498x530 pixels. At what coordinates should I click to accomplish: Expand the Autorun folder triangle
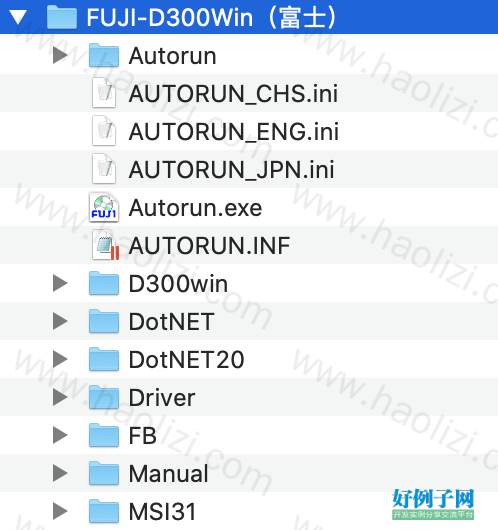click(x=60, y=55)
